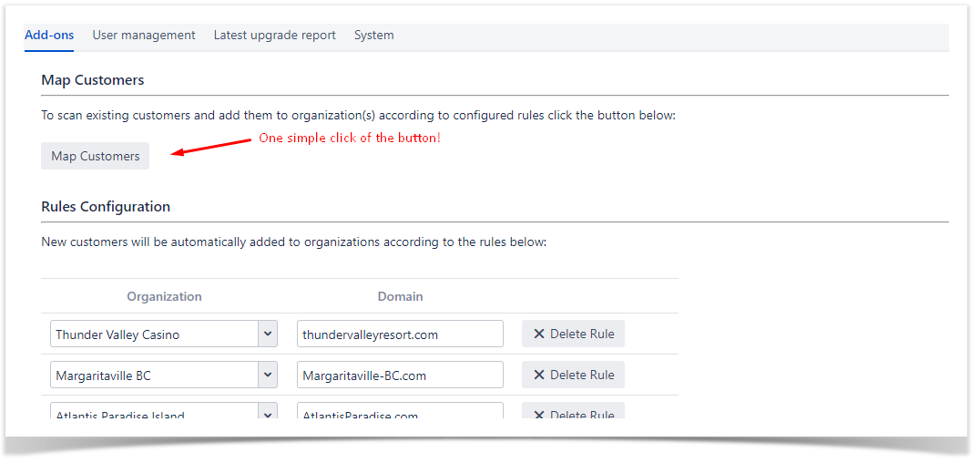Click the red "One simple click" annotation
Screen dimensions: 980x463
pyautogui.click(x=350, y=138)
